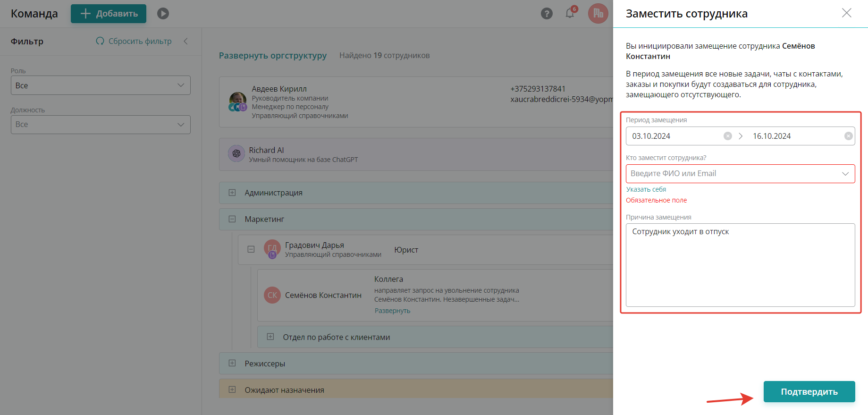Click Сбросить фильтр link
The width and height of the screenshot is (868, 415).
(134, 41)
